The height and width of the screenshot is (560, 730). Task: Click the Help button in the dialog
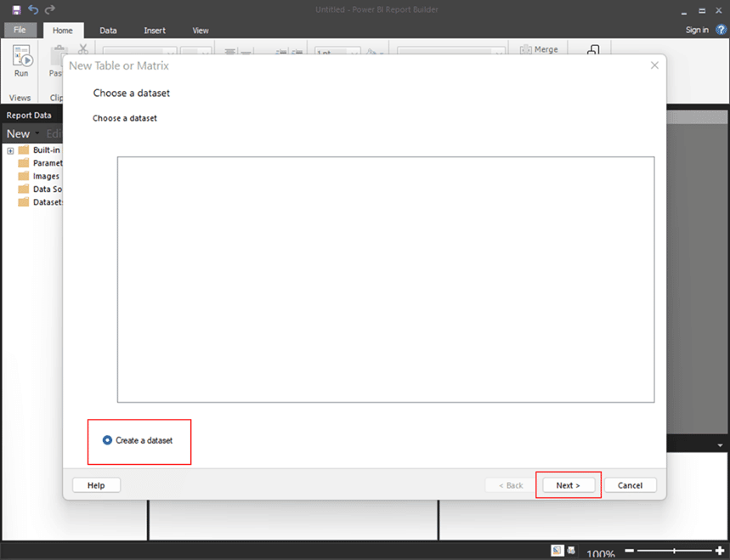96,485
